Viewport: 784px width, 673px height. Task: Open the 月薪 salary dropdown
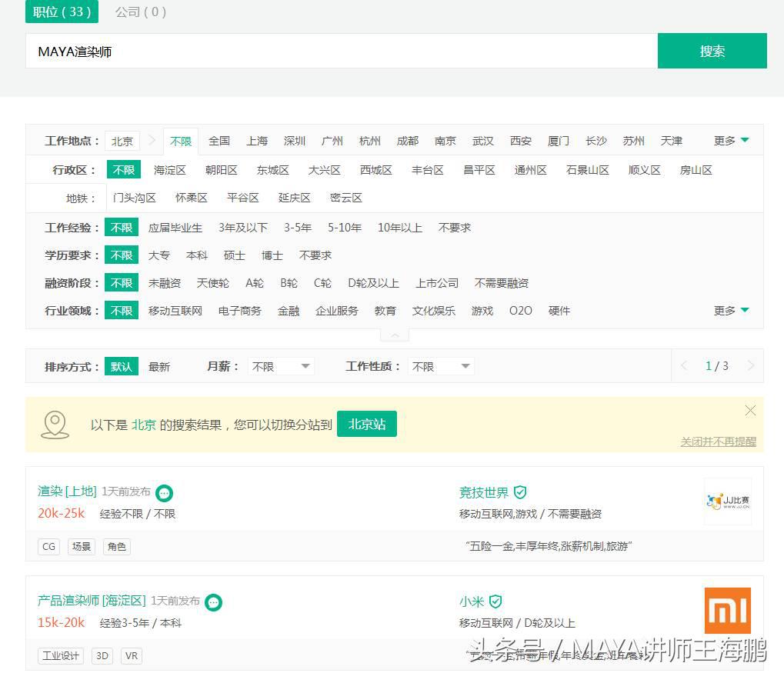tap(280, 366)
